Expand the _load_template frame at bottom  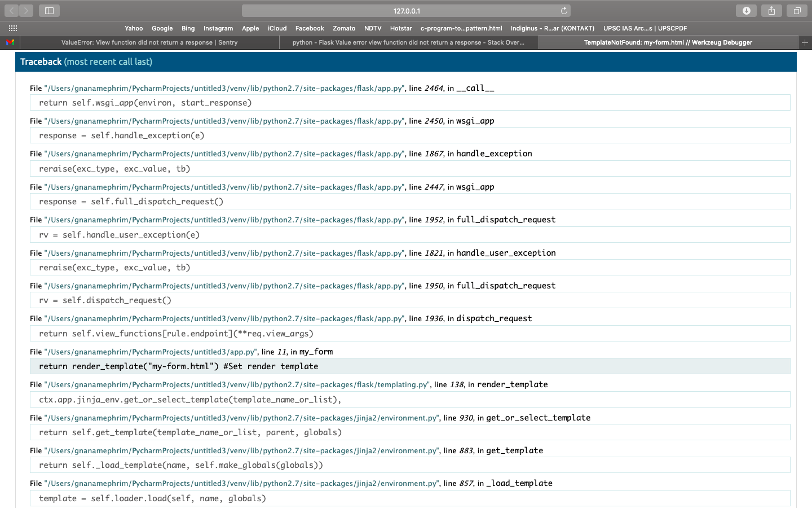click(x=410, y=498)
